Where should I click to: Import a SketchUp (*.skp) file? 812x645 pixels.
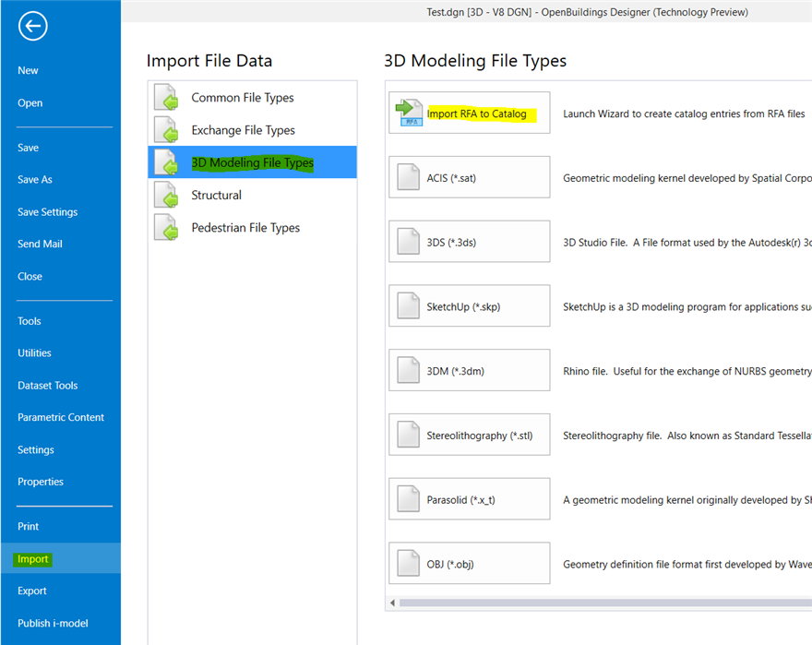(469, 305)
